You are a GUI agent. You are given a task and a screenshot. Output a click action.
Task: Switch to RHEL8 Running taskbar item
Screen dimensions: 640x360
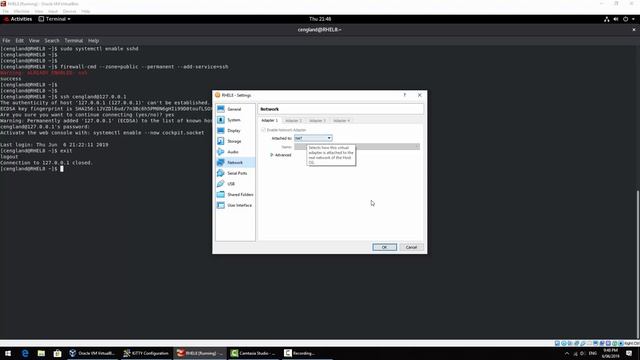click(200, 353)
